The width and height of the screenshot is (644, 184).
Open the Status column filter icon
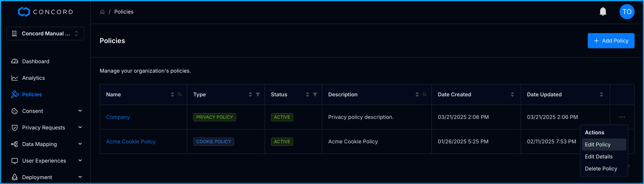click(315, 94)
